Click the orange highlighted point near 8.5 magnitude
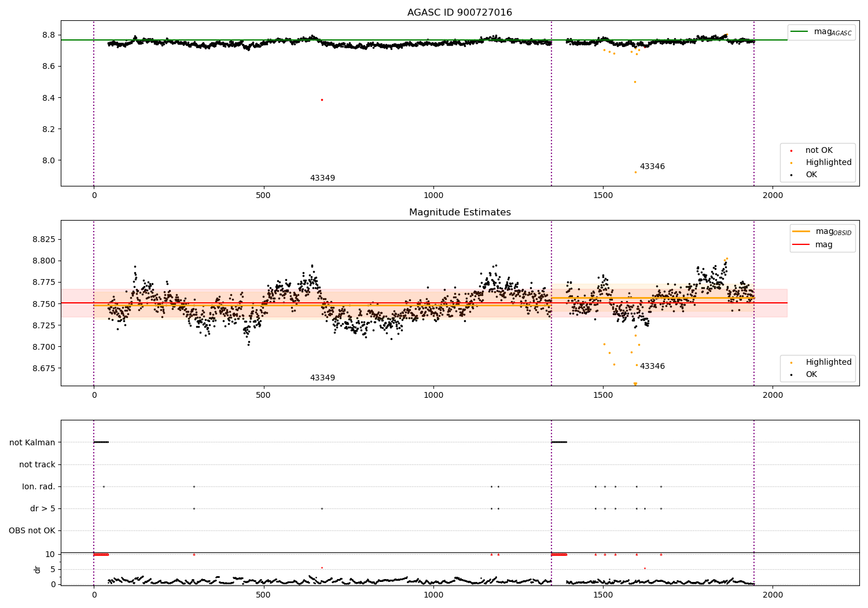 click(635, 82)
